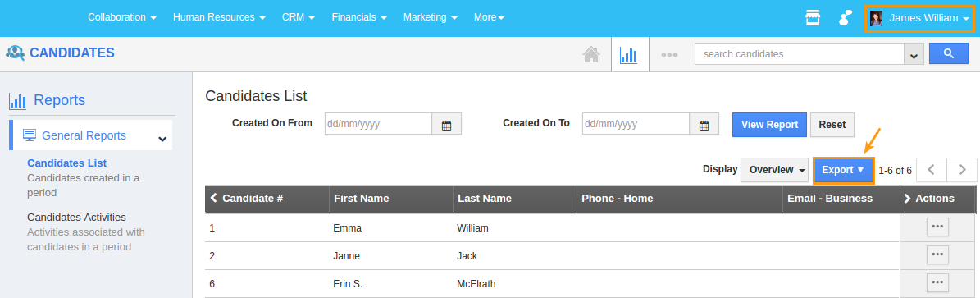Open Candidates List report link
Screen dimensions: 980x298
(x=67, y=163)
